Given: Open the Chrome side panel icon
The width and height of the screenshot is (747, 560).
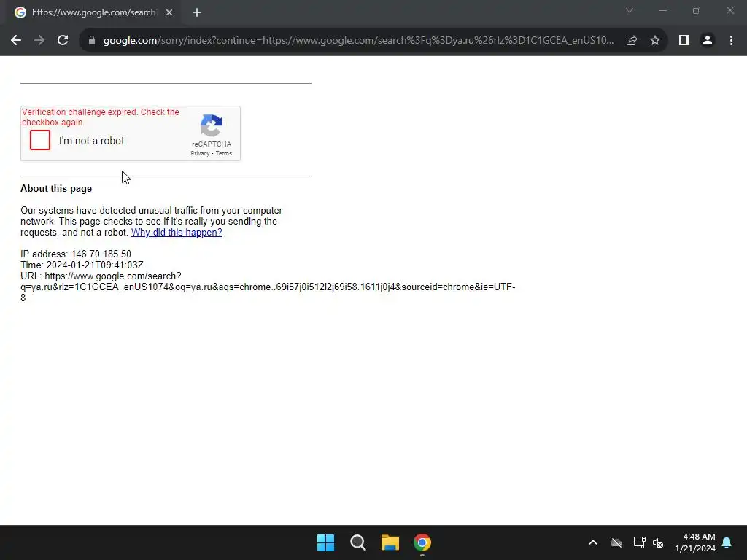Looking at the screenshot, I should tap(684, 41).
